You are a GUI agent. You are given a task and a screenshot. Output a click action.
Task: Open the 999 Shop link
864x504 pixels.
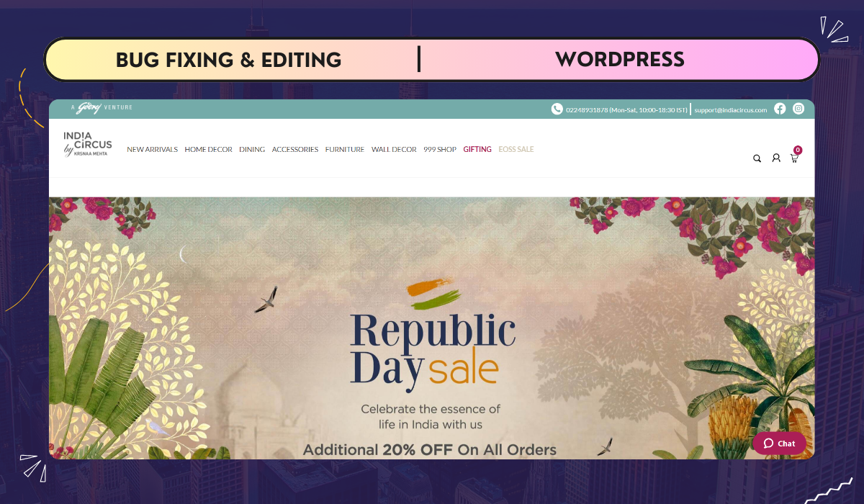[440, 150]
